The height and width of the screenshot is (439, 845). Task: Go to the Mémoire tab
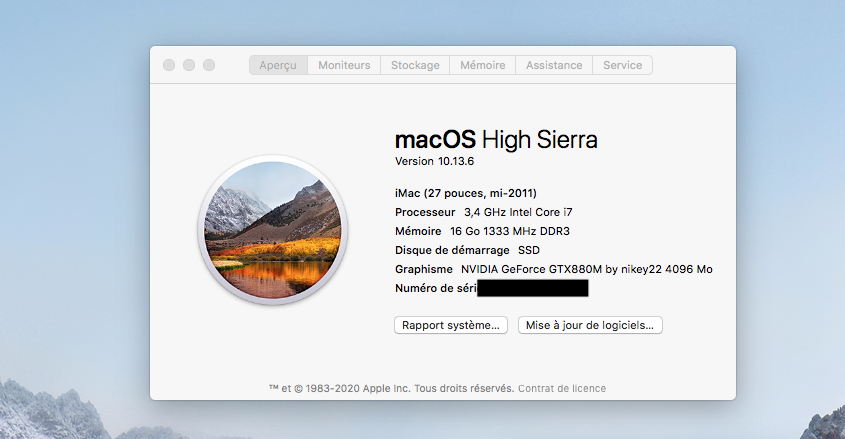(x=482, y=65)
